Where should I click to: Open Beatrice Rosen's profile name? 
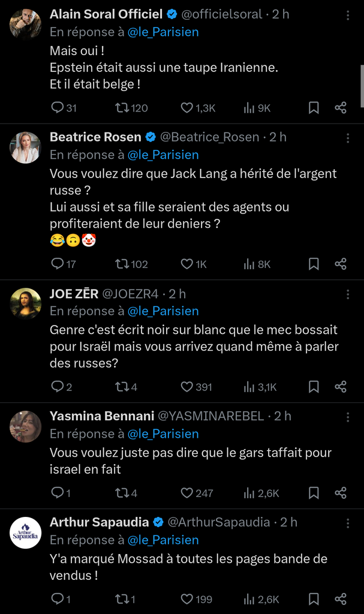click(x=95, y=137)
